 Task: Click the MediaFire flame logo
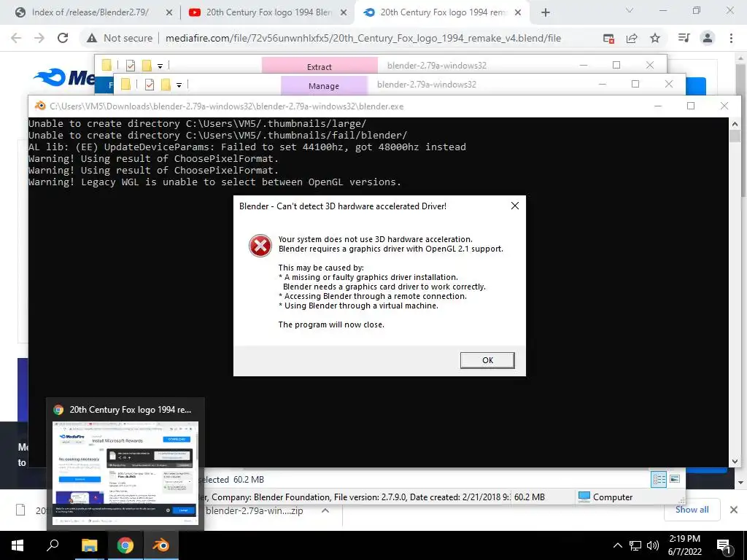(50, 77)
